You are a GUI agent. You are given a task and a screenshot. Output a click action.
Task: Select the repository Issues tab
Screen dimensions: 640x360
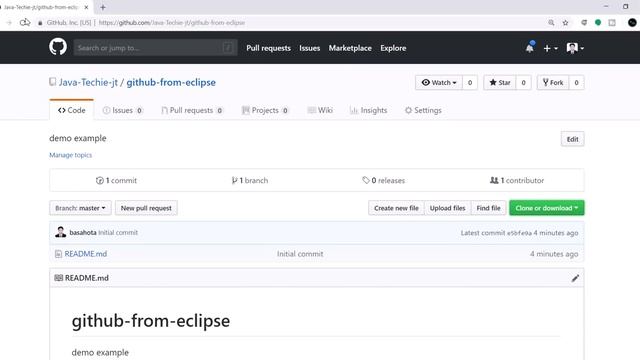[122, 110]
